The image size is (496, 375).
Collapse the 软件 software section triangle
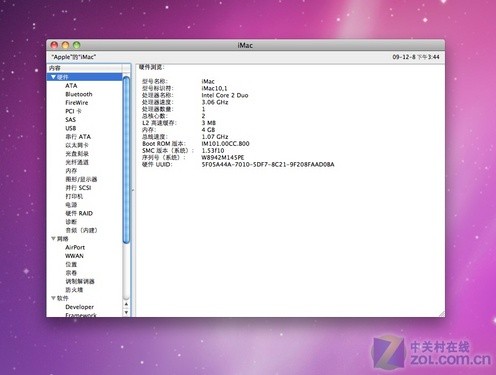click(x=53, y=298)
